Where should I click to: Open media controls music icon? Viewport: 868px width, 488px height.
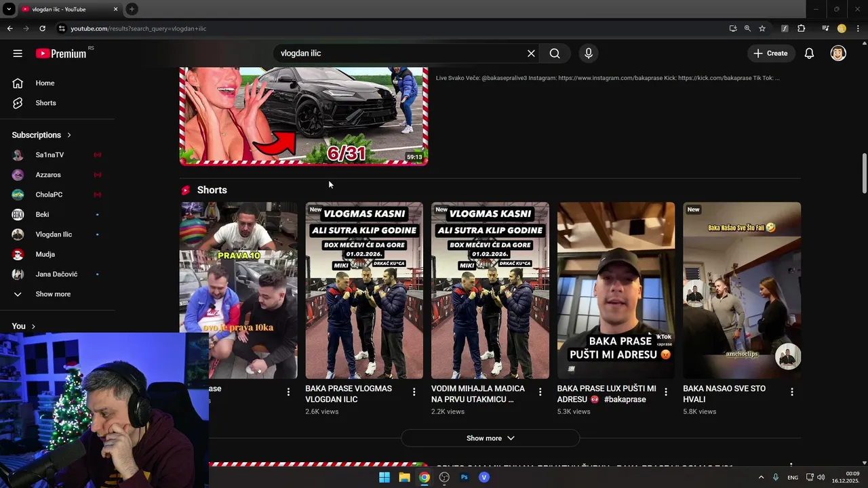click(x=825, y=28)
